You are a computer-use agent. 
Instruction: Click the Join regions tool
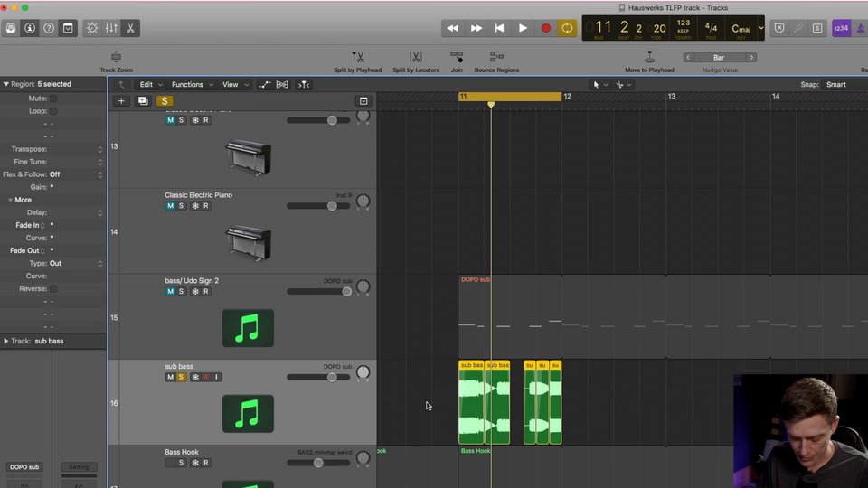[x=457, y=56]
